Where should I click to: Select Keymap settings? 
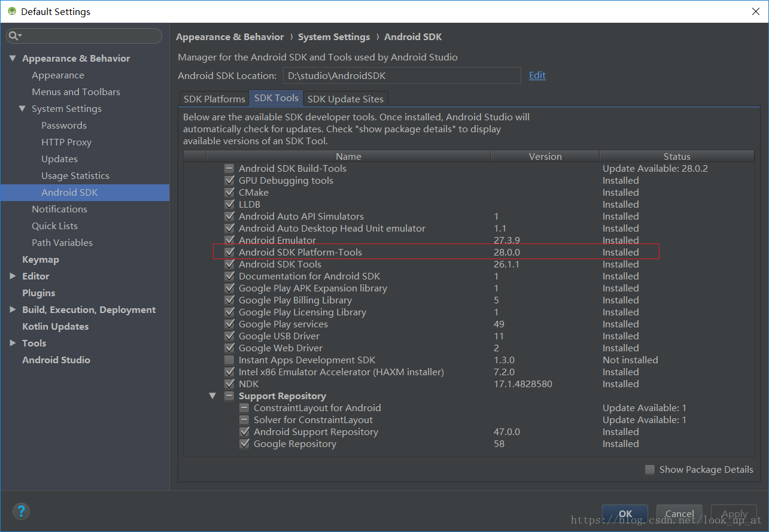[x=41, y=260]
